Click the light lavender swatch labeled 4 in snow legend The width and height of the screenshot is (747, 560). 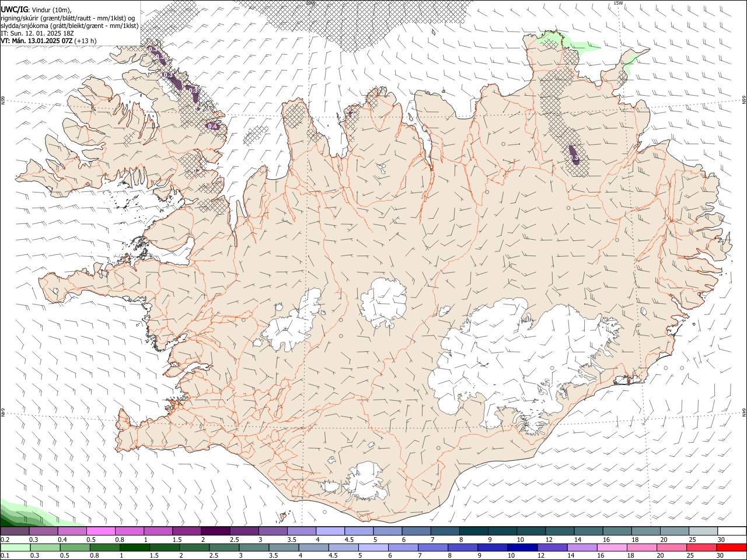330,531
